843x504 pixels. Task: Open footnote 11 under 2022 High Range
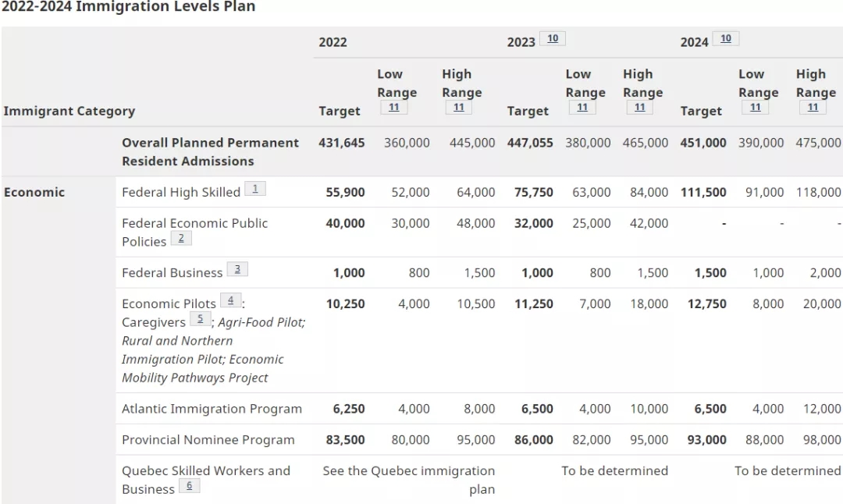tap(458, 108)
